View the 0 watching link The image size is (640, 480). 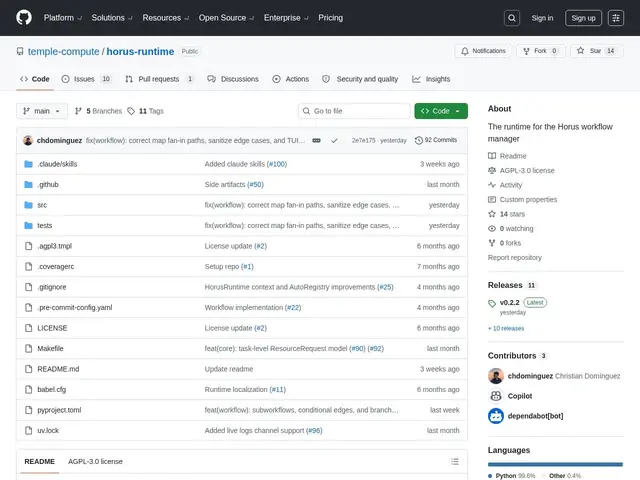tap(511, 229)
